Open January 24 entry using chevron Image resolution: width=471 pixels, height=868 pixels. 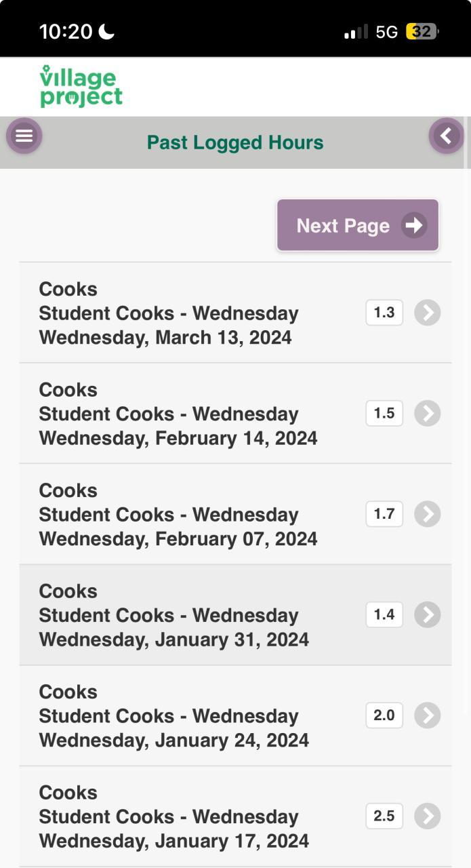427,715
